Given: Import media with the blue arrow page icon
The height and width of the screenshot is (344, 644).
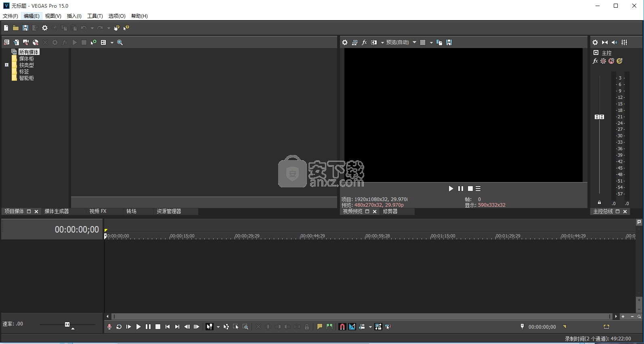Looking at the screenshot, I should point(16,42).
